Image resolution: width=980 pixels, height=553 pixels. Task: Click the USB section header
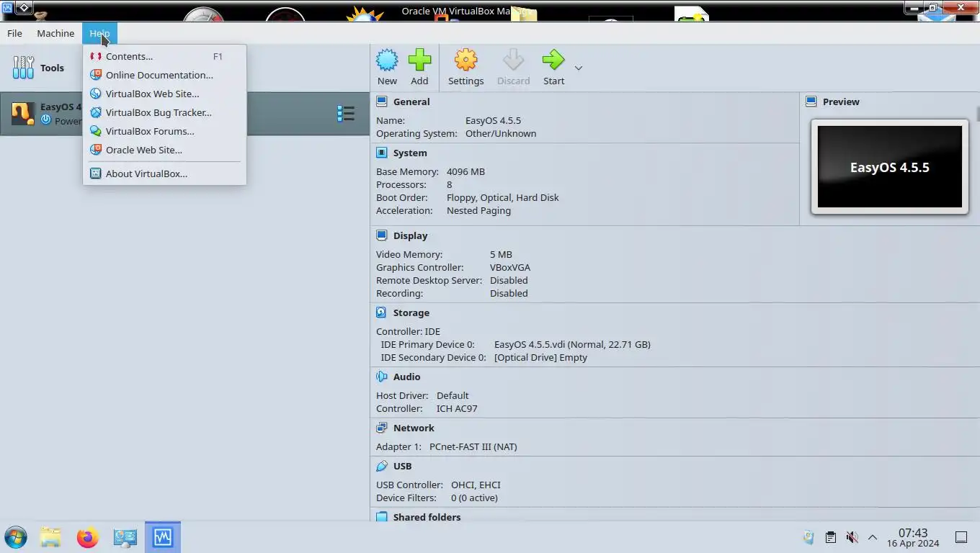point(402,466)
